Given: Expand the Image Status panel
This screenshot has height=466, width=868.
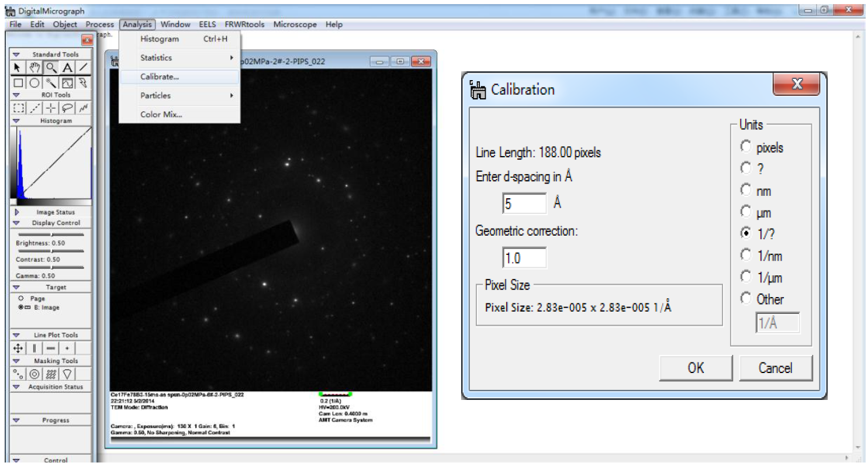Looking at the screenshot, I should tap(18, 212).
